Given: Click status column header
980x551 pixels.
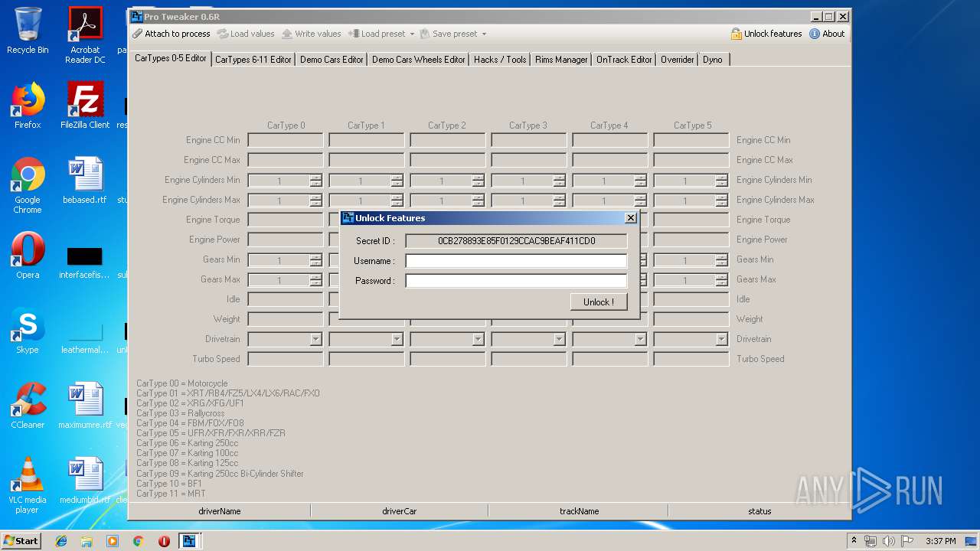Looking at the screenshot, I should coord(759,511).
